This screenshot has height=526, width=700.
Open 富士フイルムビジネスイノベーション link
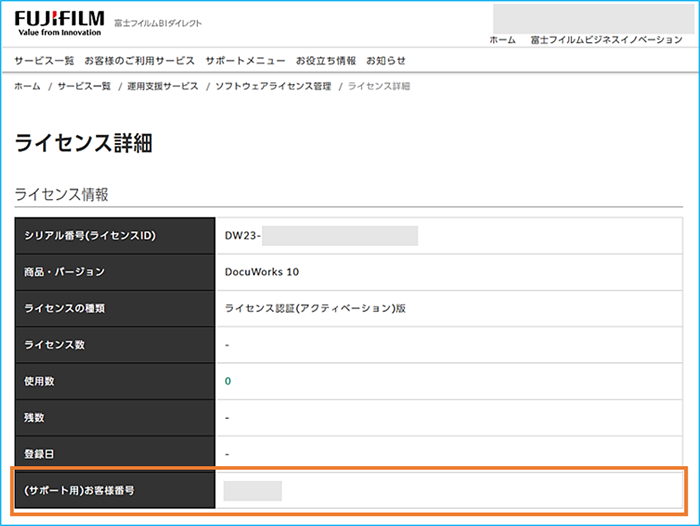[606, 40]
